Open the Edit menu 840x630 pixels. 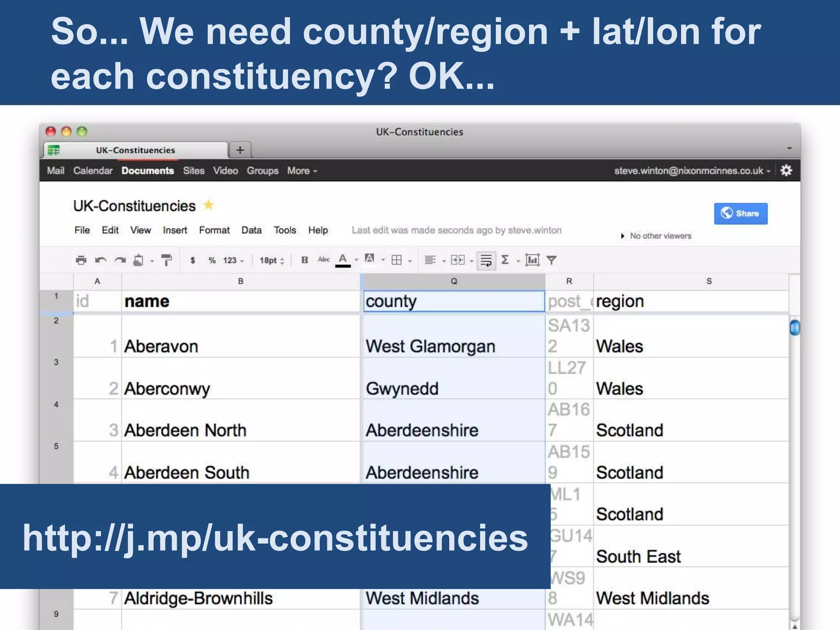point(110,230)
